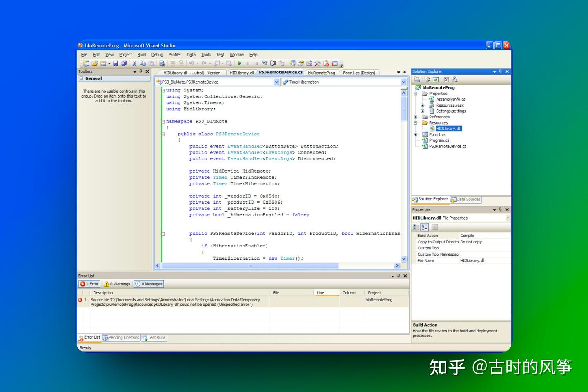Switch to the Test Runs tab
The width and height of the screenshot is (588, 392).
click(154, 338)
